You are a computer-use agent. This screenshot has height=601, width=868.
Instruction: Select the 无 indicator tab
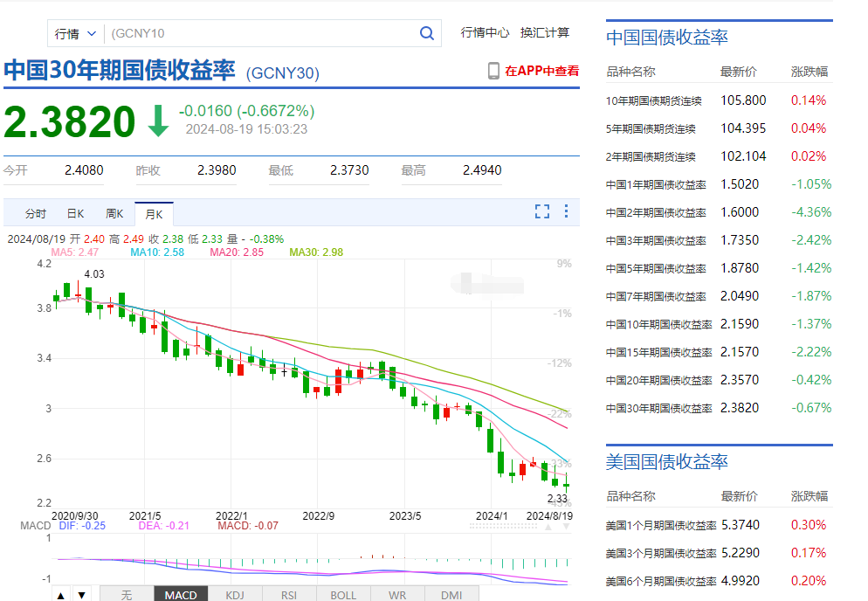point(127,594)
